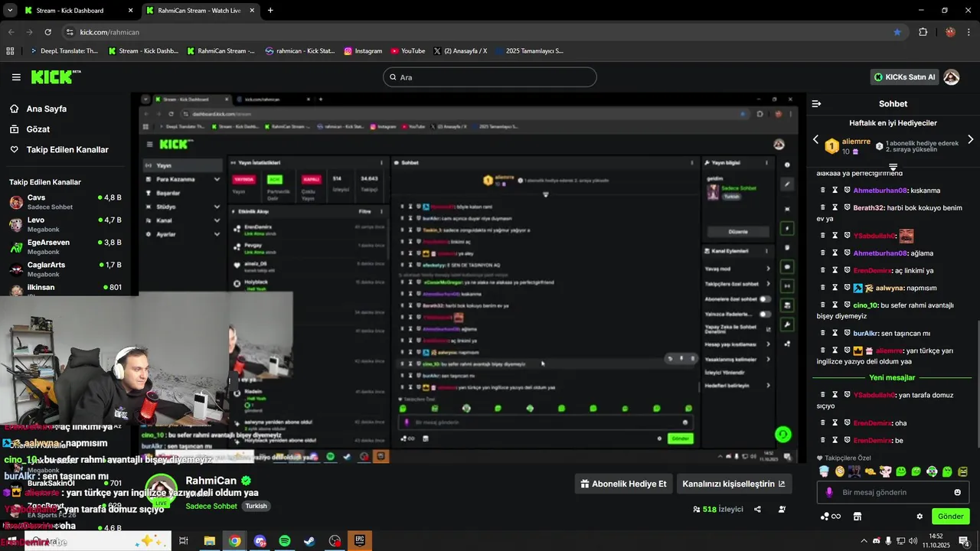Insert the first follower-exclusive emote
The height and width of the screenshot is (551, 980).
(824, 471)
